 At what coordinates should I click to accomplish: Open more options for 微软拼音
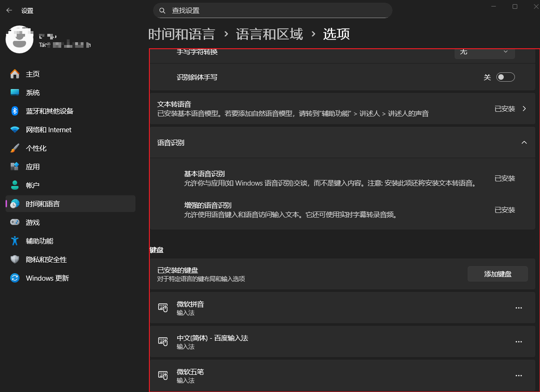click(519, 308)
